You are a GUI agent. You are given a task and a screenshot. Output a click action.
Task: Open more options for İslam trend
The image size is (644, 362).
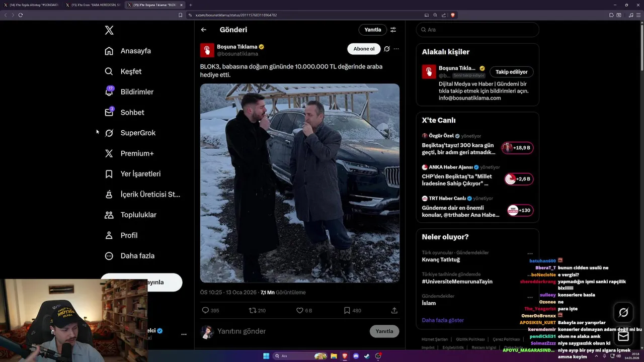click(530, 297)
